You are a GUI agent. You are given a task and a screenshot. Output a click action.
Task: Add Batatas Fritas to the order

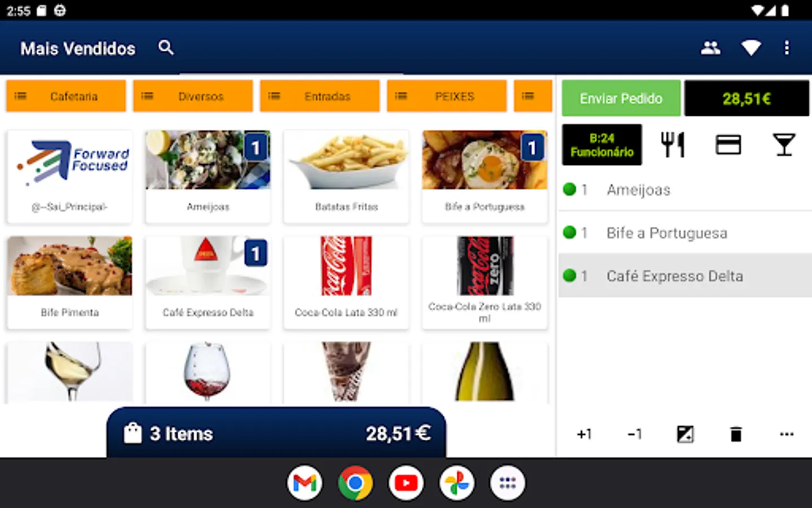pos(346,177)
